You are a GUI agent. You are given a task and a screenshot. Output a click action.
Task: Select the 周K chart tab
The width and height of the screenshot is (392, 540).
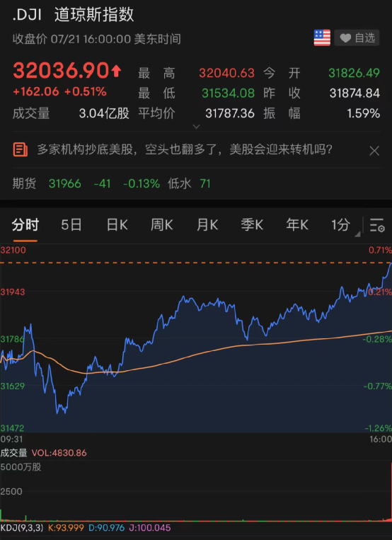click(x=162, y=225)
